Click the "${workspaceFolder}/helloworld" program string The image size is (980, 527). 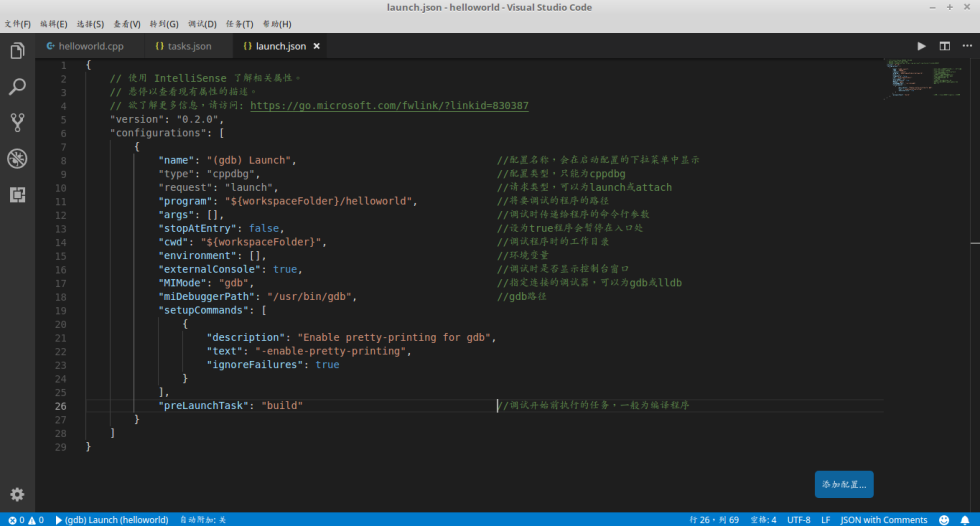[318, 201]
